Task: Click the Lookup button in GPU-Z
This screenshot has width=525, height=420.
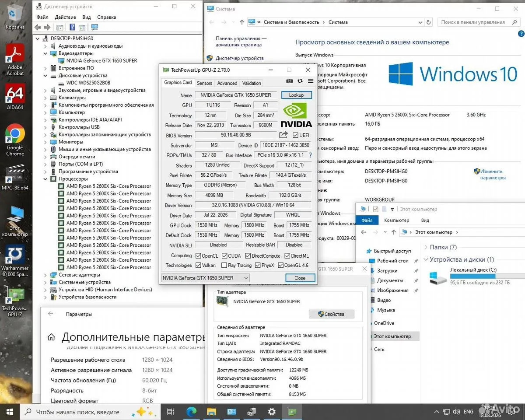Action: tap(296, 95)
